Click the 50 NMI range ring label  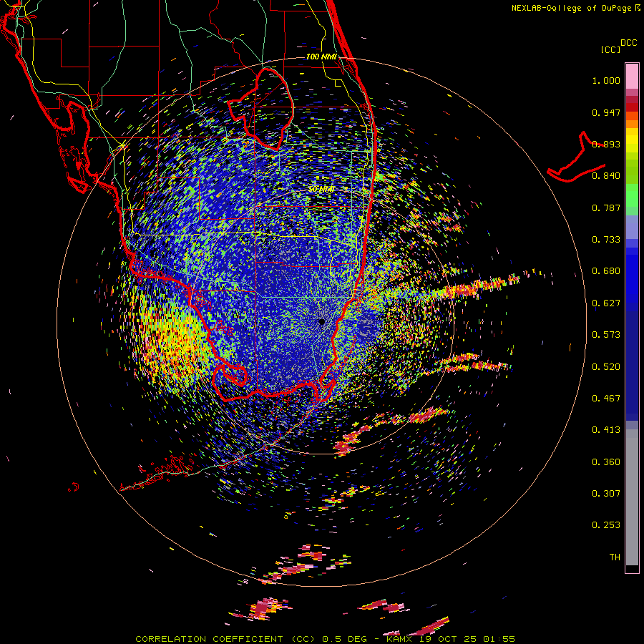[x=321, y=189]
